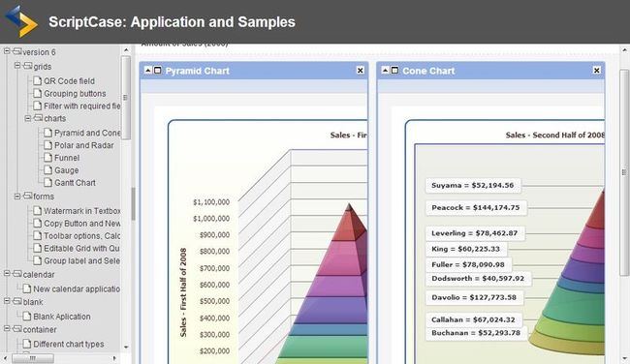Open Toolbar options, Calc sample
Image resolution: width=630 pixels, height=364 pixels.
click(82, 235)
